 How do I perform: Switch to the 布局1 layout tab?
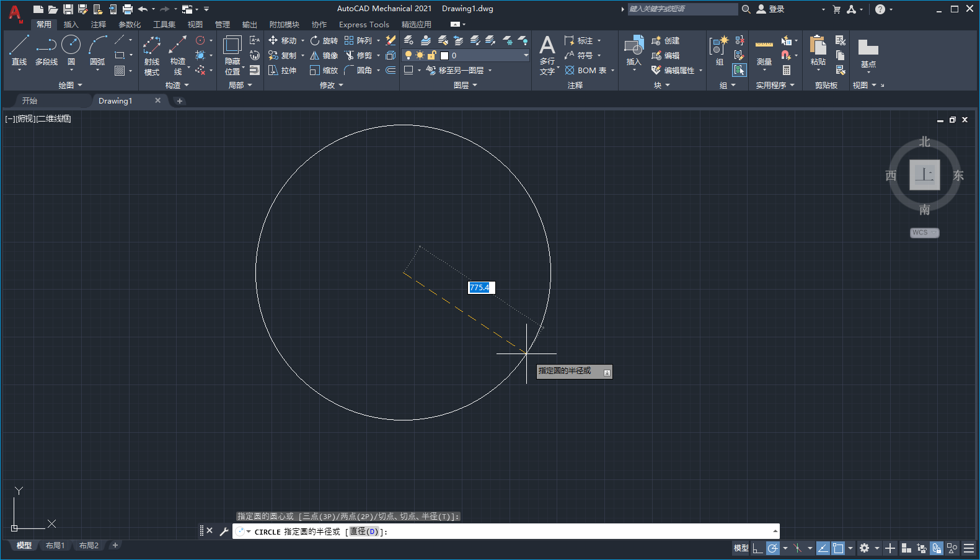point(55,545)
